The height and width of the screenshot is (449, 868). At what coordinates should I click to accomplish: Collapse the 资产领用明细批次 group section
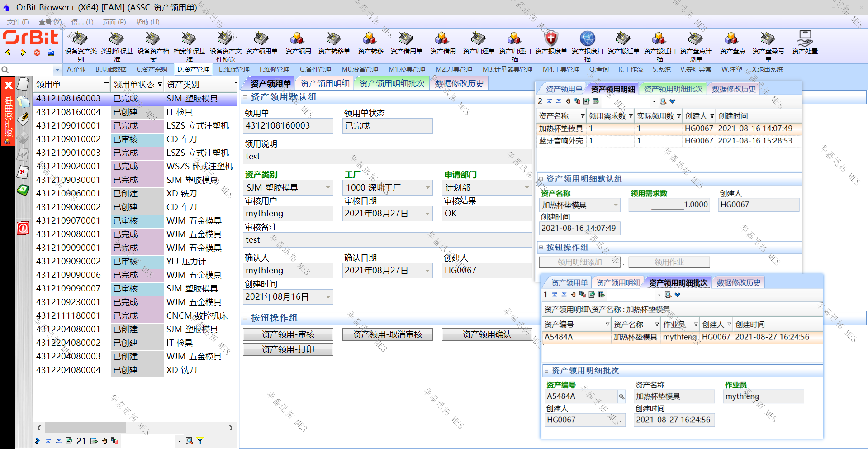pos(546,371)
